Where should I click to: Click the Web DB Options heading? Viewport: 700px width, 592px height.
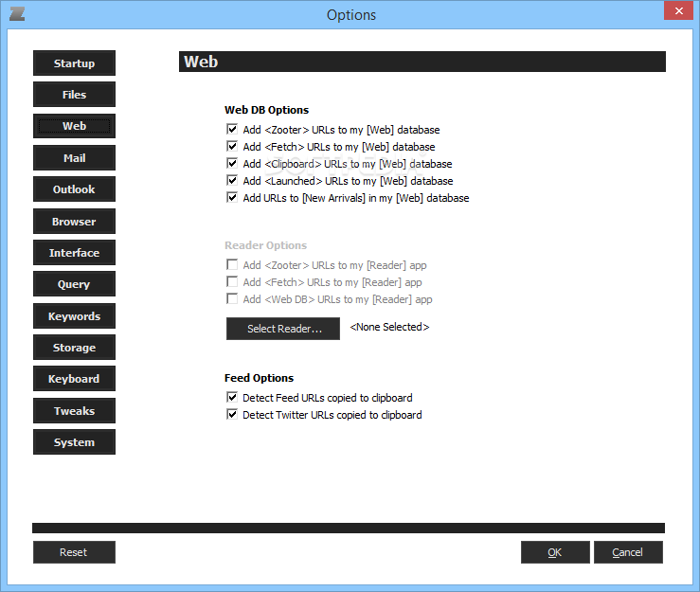coord(266,110)
